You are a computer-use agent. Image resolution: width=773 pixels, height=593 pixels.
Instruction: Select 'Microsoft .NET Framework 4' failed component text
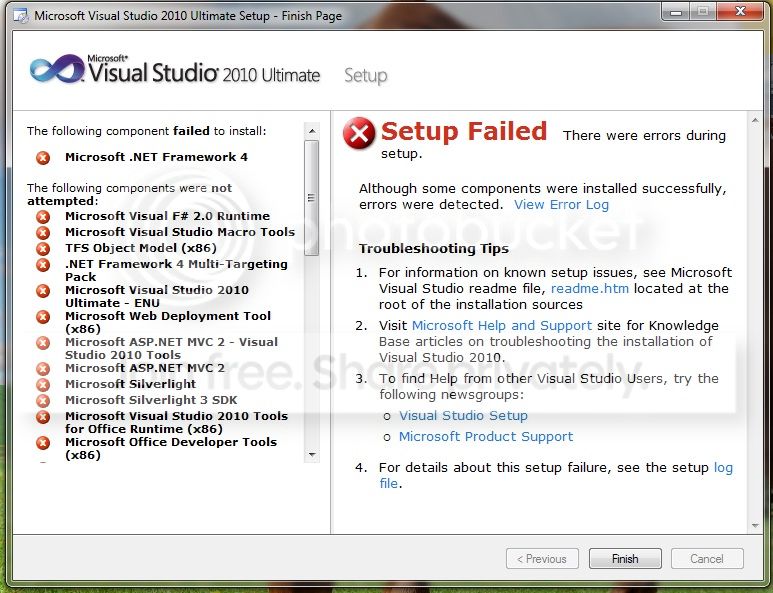(156, 157)
